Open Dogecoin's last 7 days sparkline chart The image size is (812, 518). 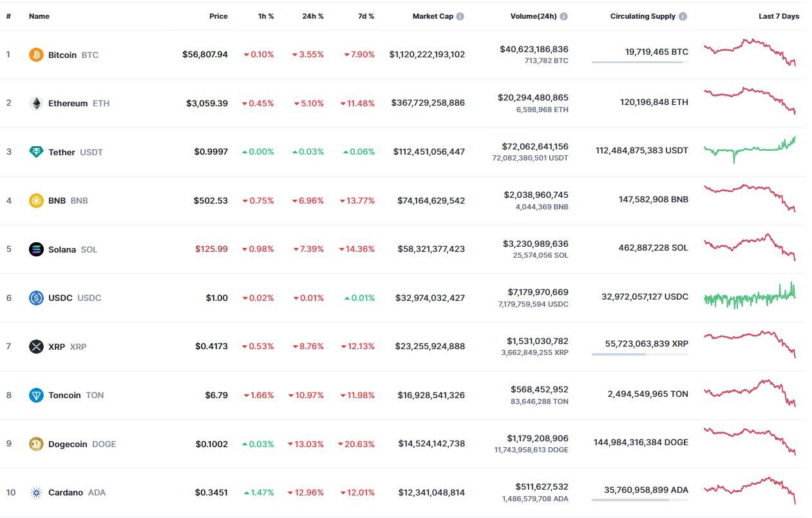coord(750,441)
